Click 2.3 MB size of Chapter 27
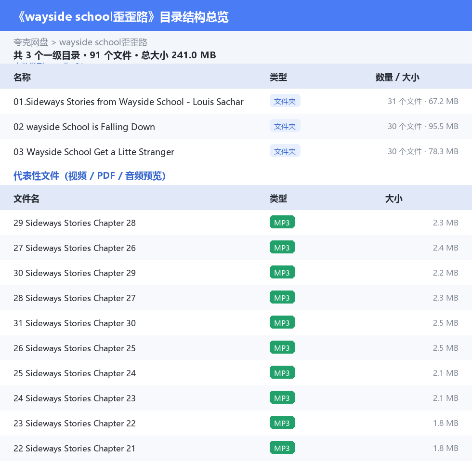The image size is (472, 476). (x=446, y=298)
